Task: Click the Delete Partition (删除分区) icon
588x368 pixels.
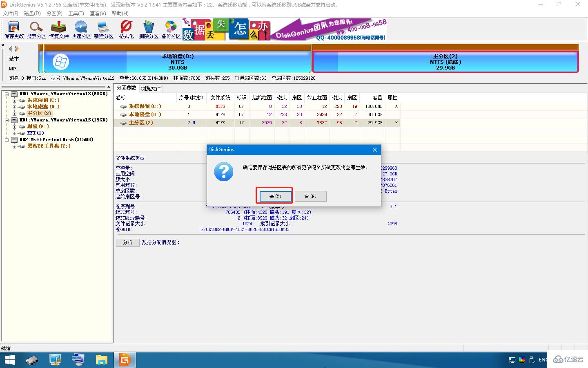Action: point(149,30)
